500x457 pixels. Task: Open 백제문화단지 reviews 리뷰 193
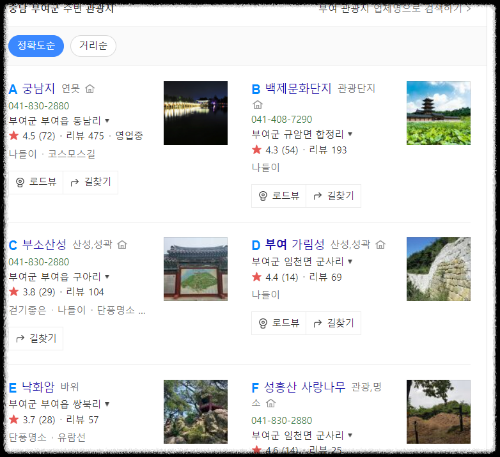(328, 150)
